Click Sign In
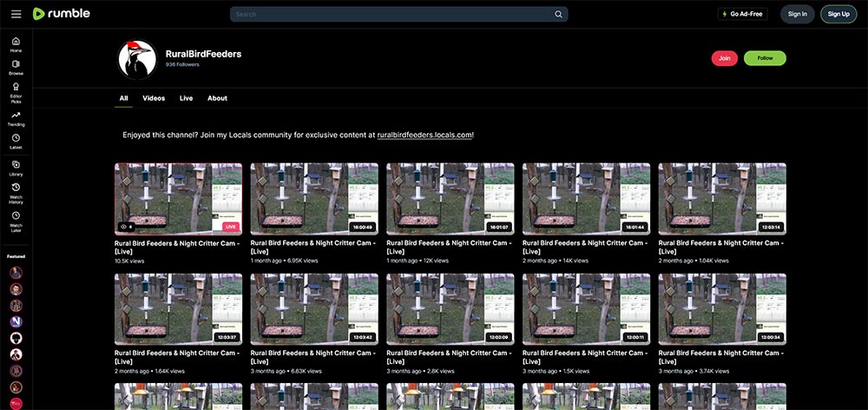 point(797,14)
